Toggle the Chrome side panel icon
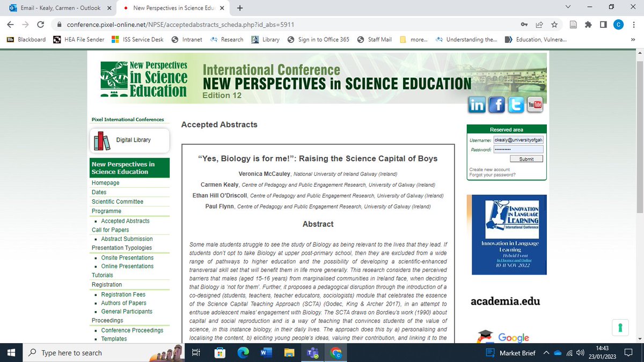644x362 pixels. point(603,25)
